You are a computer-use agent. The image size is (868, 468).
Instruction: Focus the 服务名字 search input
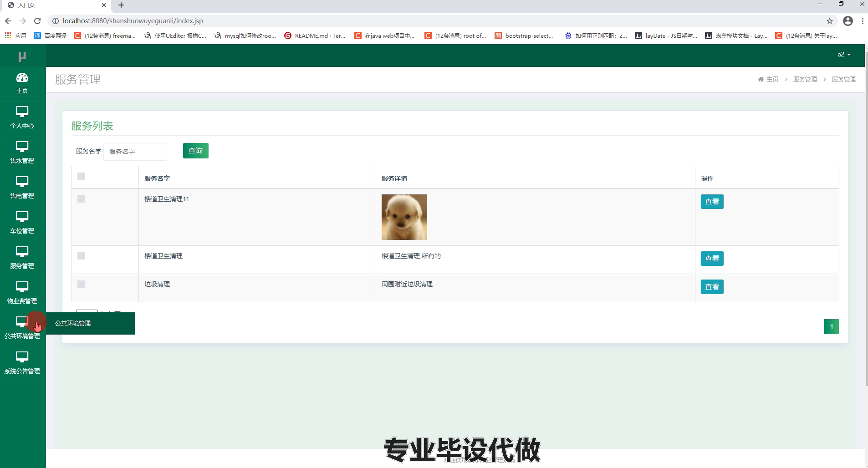point(135,152)
